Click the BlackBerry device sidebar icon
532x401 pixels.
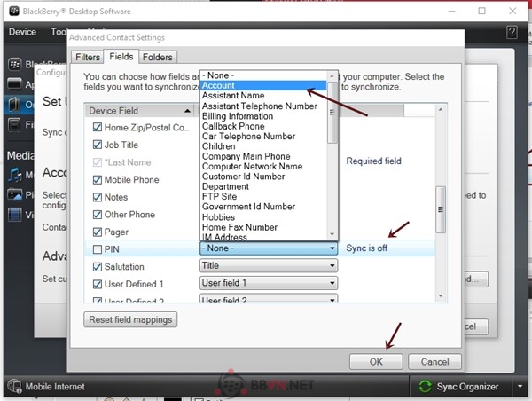[x=15, y=65]
